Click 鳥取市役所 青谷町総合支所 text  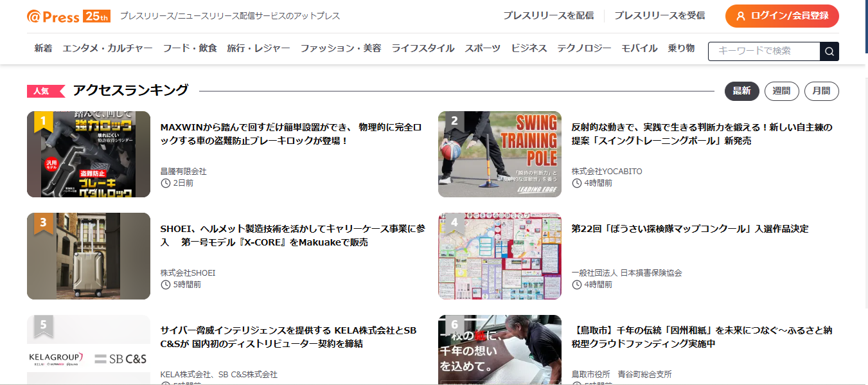click(622, 374)
